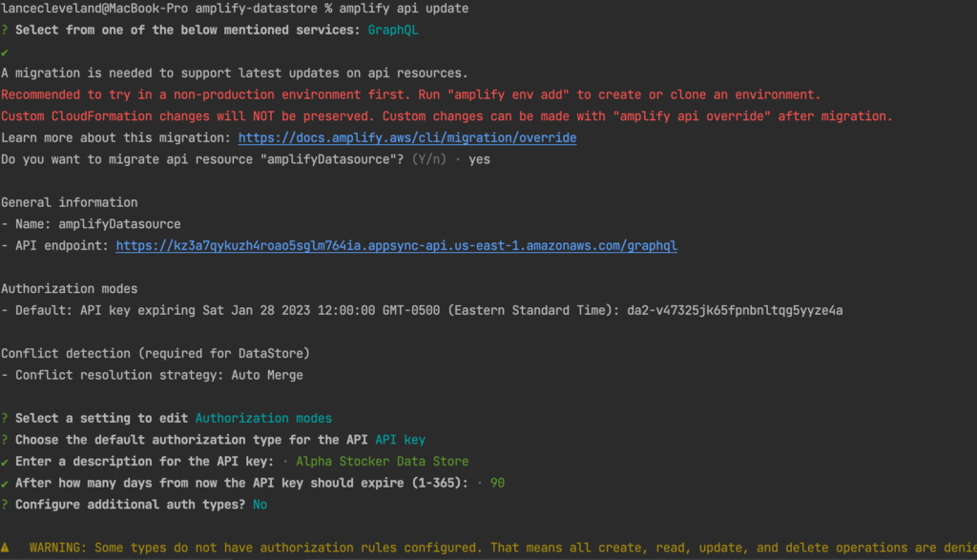
Task: Click the checkmark before "After how many days"
Action: click(6, 484)
